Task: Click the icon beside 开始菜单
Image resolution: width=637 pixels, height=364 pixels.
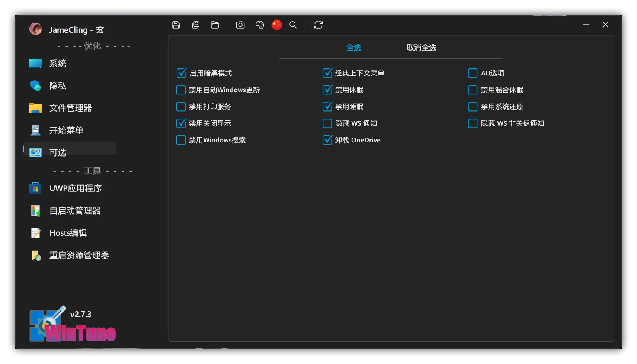Action: [x=36, y=130]
